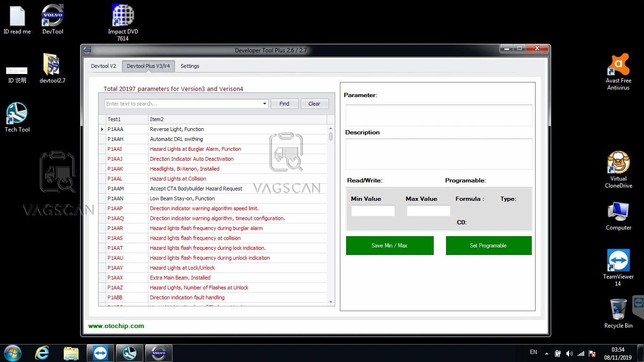Select the TeamViewer 14 desktop shortcut
Viewport: 644px width, 362px height.
618,267
